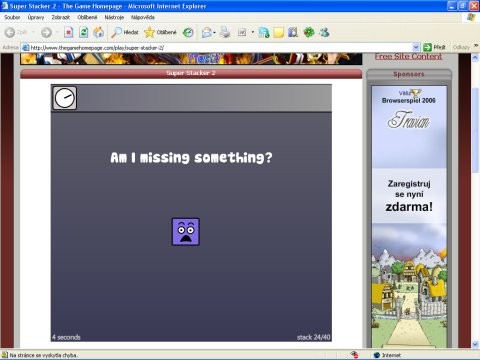Click the page scrollbar up arrow

click(475, 58)
